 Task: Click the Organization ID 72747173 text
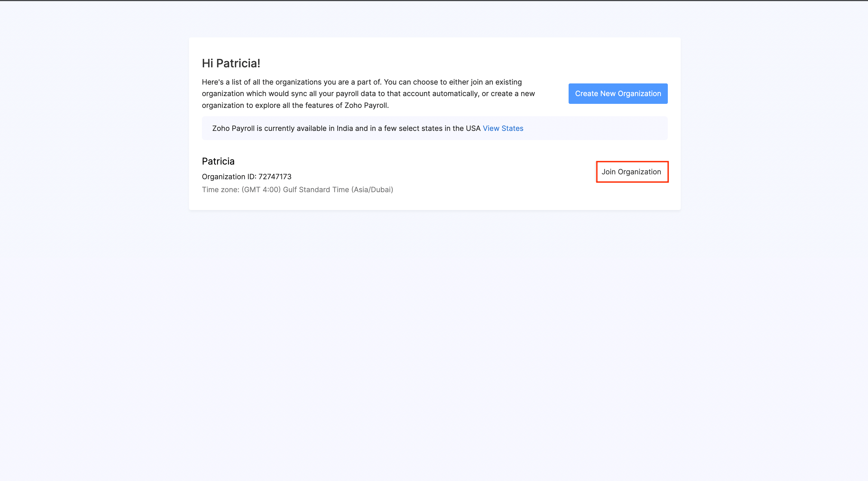247,176
